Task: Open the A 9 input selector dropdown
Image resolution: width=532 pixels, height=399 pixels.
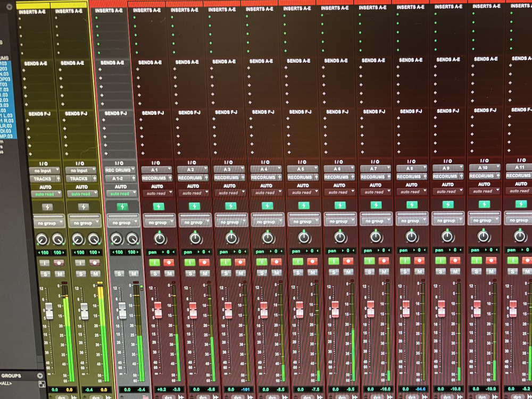Action: tap(448, 168)
